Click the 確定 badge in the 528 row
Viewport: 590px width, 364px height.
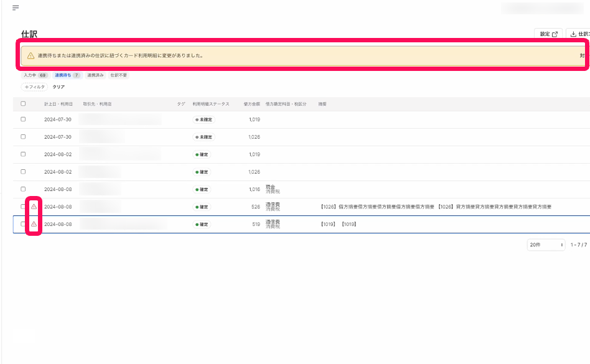coord(202,207)
